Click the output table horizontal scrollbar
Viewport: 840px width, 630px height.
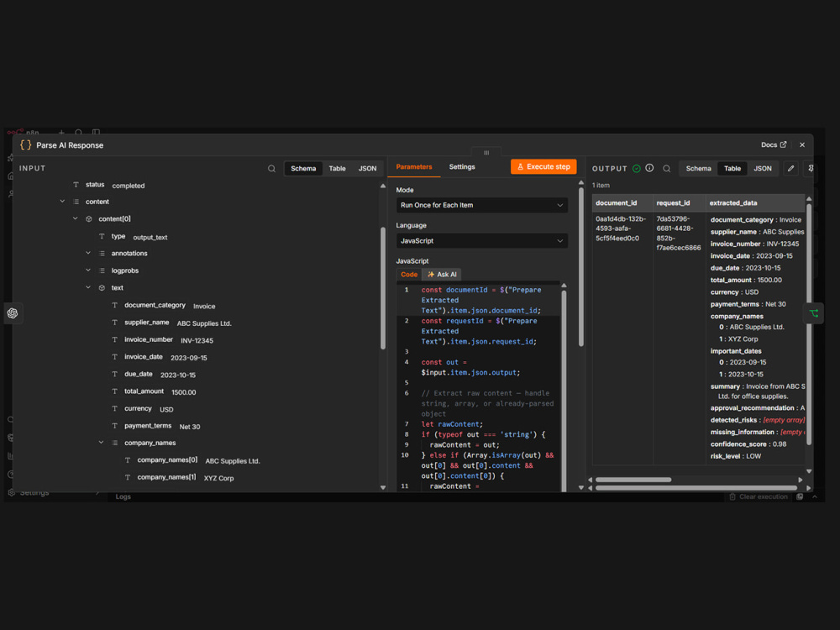pos(633,480)
